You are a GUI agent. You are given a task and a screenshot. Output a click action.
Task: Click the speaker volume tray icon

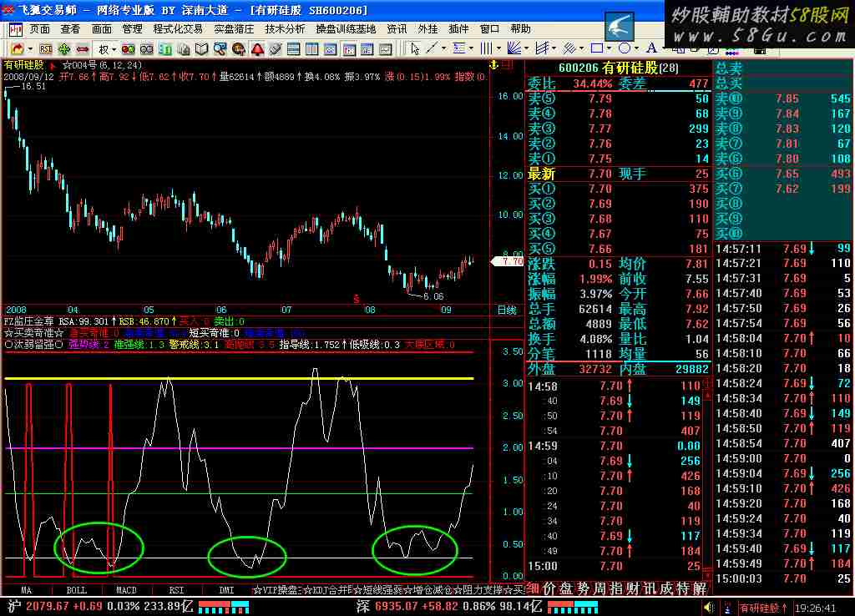[708, 608]
